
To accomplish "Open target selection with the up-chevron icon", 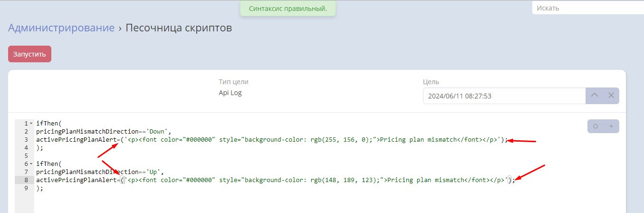I will tap(594, 96).
